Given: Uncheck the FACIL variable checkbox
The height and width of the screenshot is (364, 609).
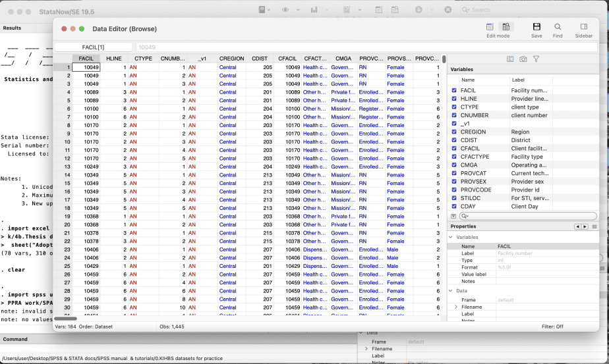Looking at the screenshot, I should coord(453,90).
